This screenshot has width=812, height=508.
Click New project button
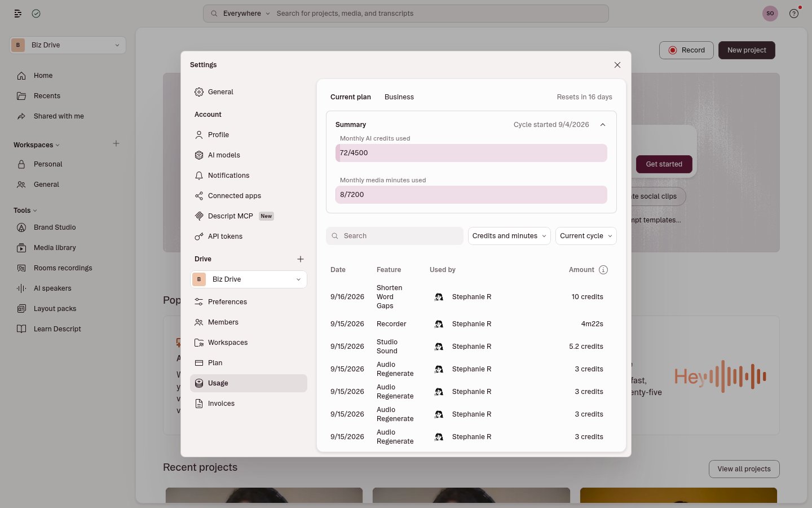[x=747, y=50]
